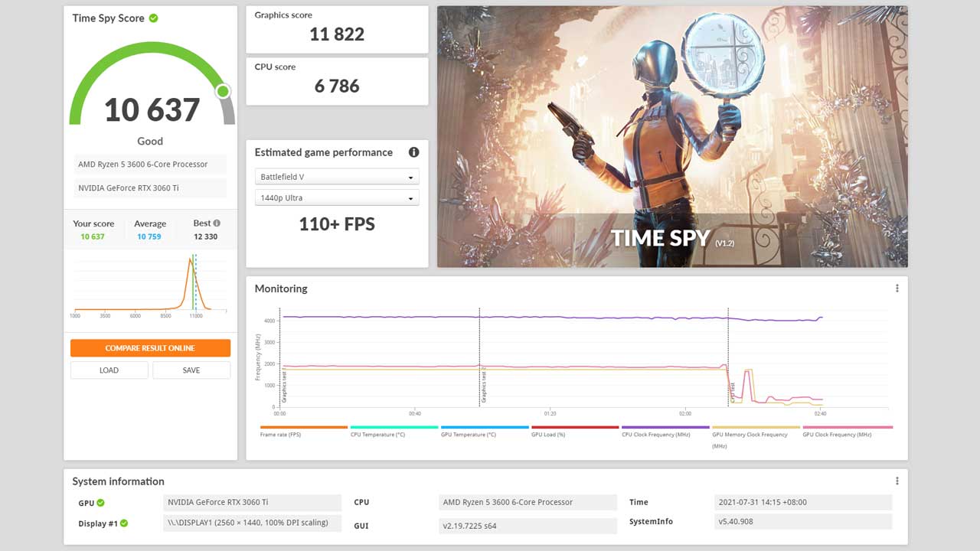
Task: Click the Good rating label
Action: coord(150,141)
